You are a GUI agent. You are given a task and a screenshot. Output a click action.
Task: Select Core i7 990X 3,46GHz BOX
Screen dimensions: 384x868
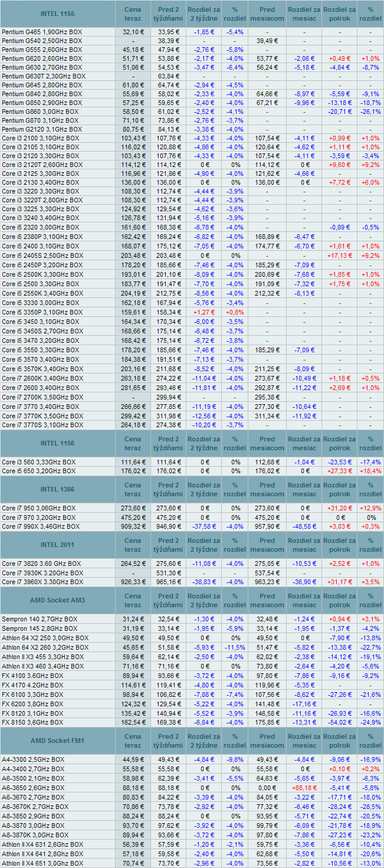point(41,526)
